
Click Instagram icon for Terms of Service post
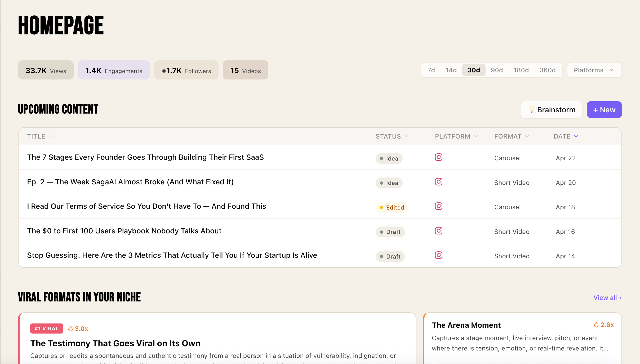pos(439,206)
